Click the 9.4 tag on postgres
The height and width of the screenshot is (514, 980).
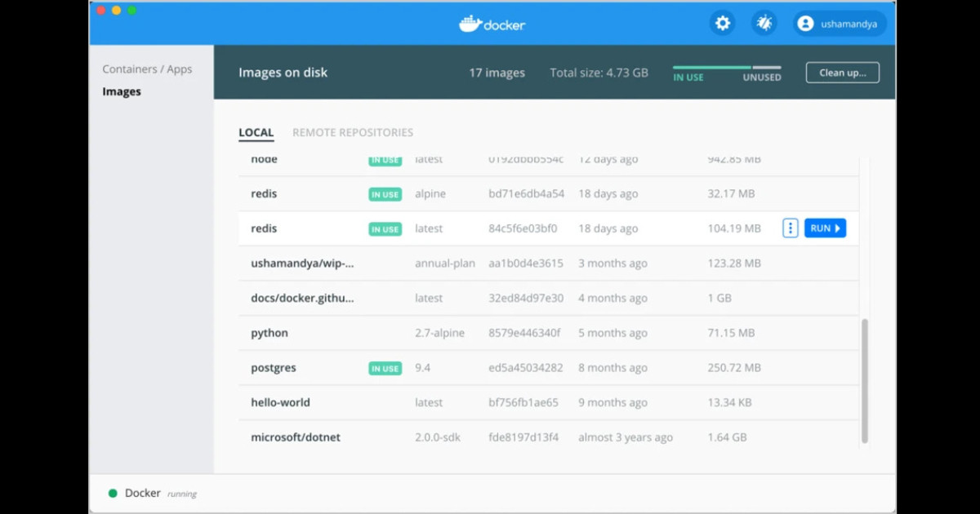click(x=422, y=368)
